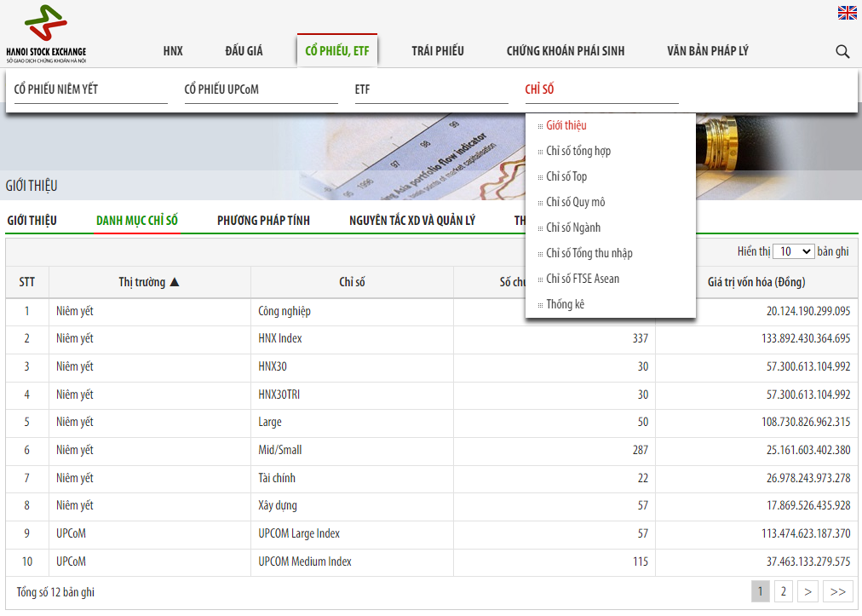The image size is (862, 616).
Task: Open VĂN BẢN PHÁP LÝ menu
Action: 708,51
